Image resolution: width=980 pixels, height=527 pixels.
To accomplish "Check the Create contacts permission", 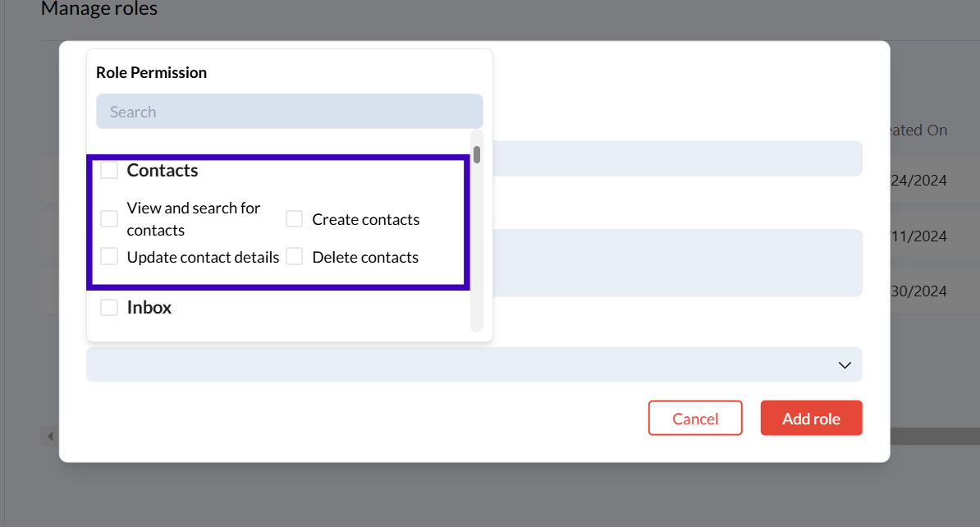I will pos(295,219).
